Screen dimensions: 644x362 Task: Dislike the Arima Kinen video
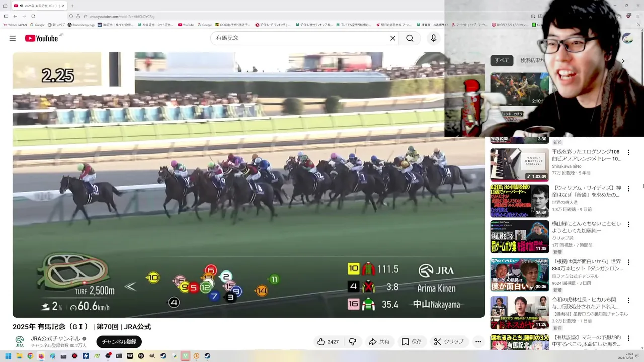pyautogui.click(x=353, y=342)
